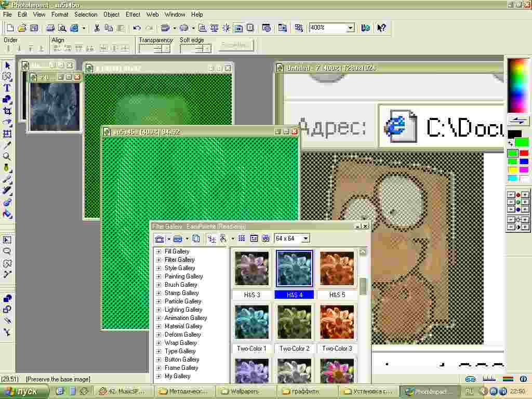532x399 pixels.
Task: Click the Redo arrow icon
Action: click(x=149, y=28)
